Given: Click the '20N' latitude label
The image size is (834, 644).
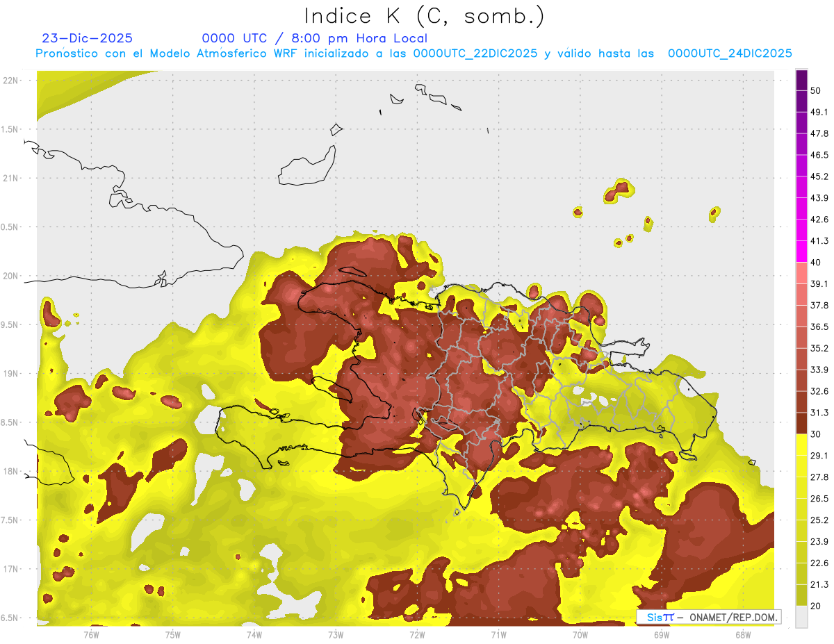Looking at the screenshot, I should (x=12, y=276).
